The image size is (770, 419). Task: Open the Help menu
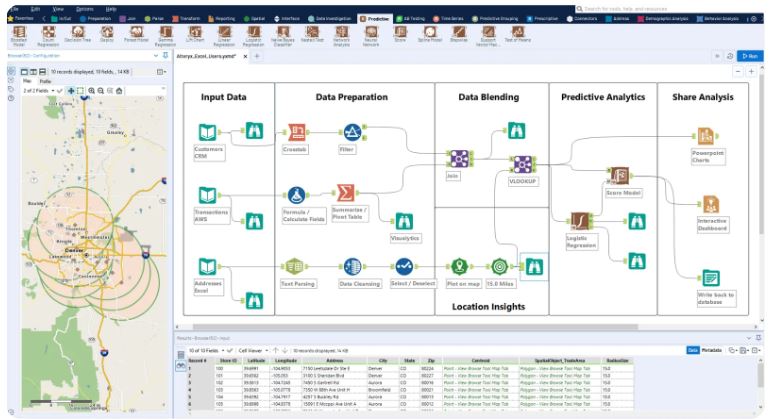click(111, 9)
